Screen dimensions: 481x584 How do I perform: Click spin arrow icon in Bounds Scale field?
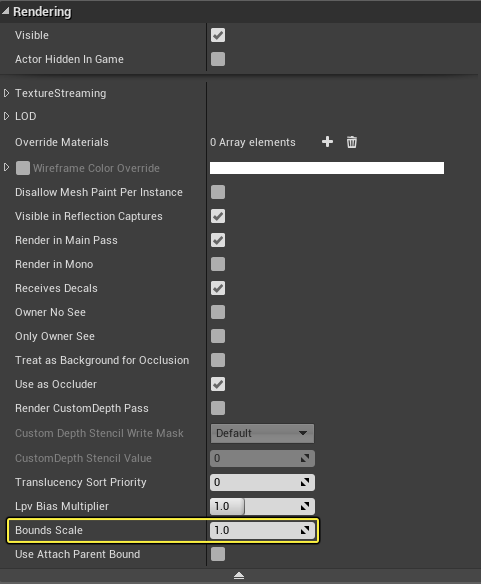point(305,530)
